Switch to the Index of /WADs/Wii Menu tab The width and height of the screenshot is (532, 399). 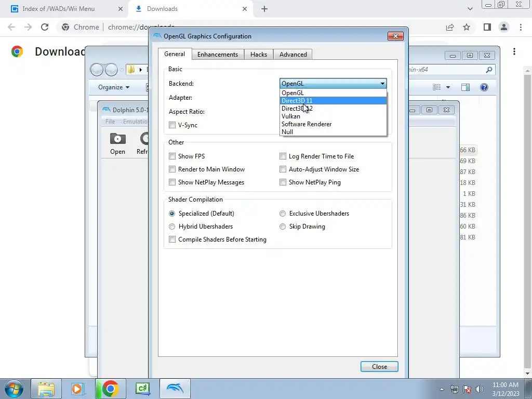(64, 9)
